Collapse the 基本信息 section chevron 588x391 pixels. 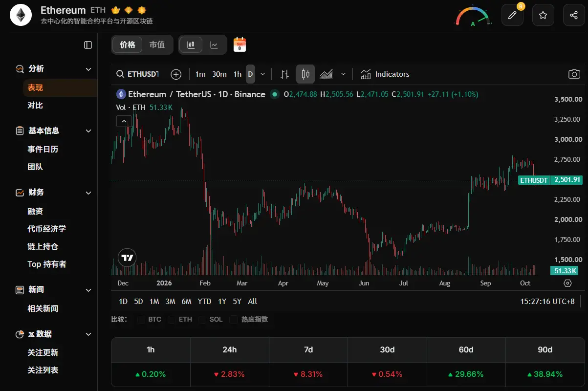point(88,131)
